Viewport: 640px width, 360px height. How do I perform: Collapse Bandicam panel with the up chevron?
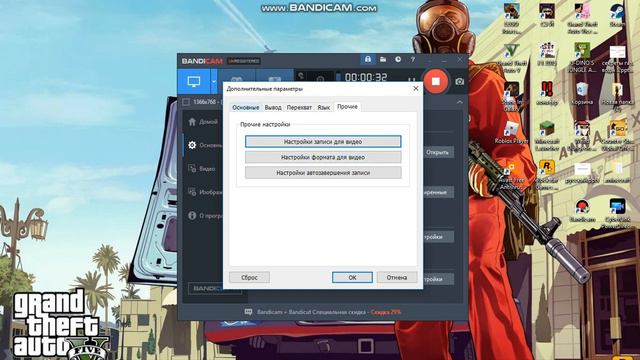pos(460,102)
